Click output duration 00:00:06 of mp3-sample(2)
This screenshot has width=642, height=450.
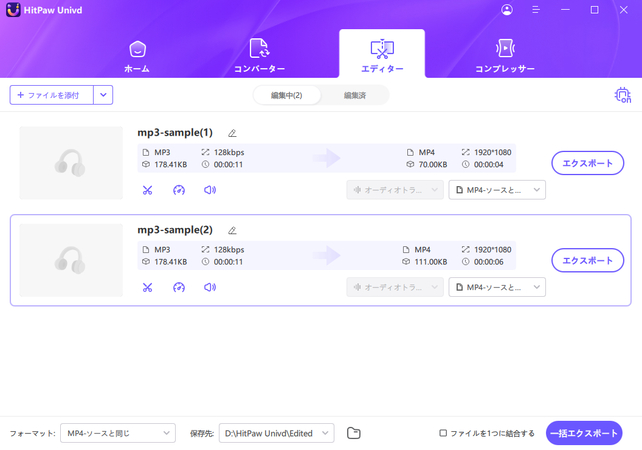488,262
